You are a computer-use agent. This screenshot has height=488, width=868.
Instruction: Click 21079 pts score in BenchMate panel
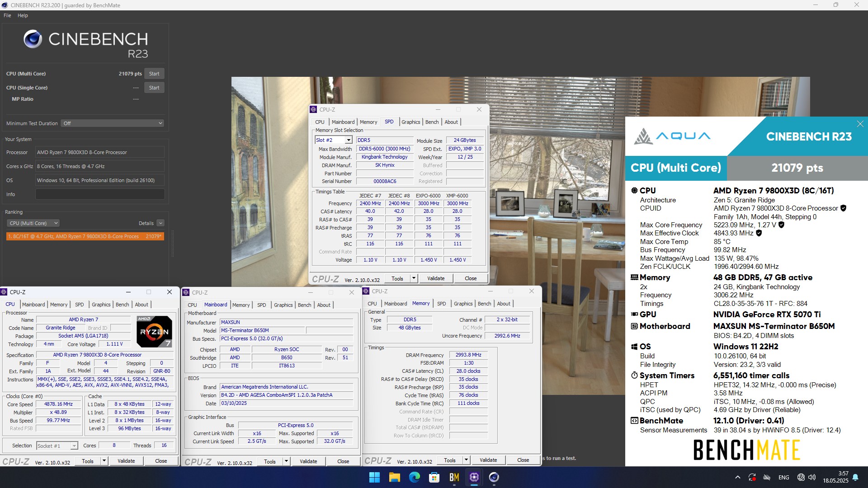point(797,168)
